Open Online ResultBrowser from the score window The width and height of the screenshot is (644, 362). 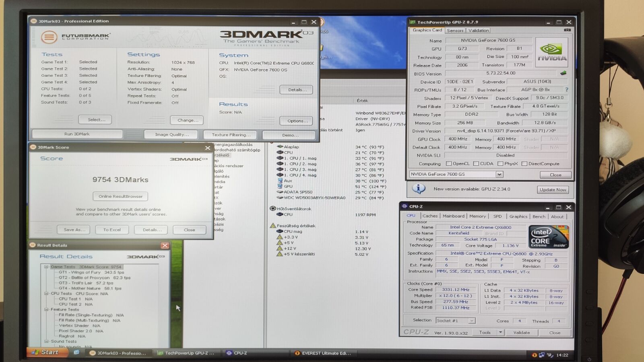coord(120,196)
